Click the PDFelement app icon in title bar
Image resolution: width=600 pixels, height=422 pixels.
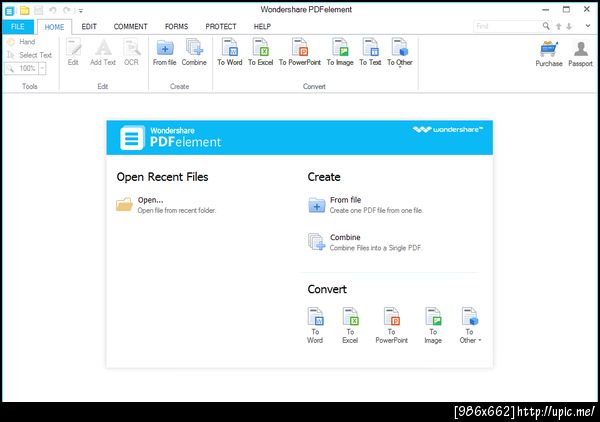click(9, 11)
